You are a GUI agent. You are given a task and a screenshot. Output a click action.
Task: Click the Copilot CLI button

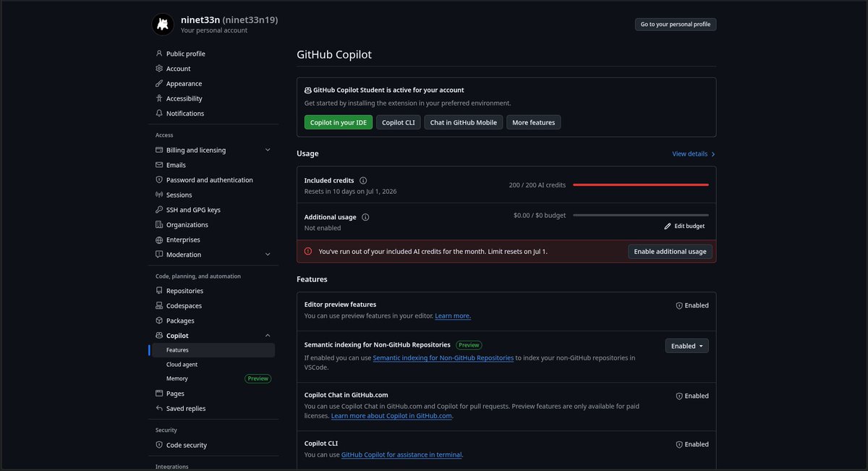click(x=399, y=122)
